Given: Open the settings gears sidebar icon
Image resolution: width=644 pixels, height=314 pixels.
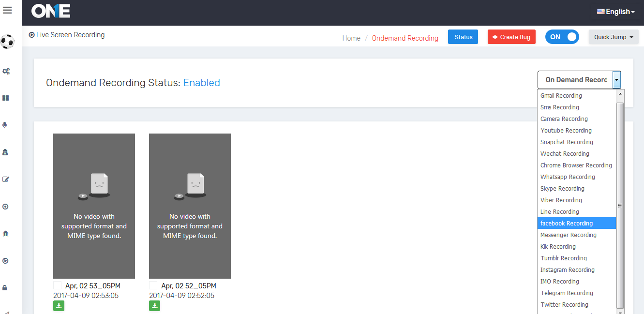Looking at the screenshot, I should 6,71.
